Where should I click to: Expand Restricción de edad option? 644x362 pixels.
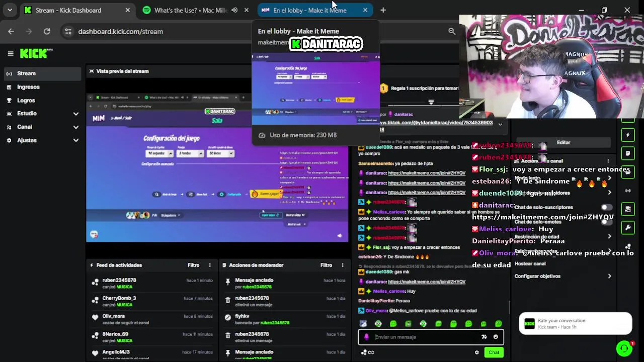click(x=610, y=236)
